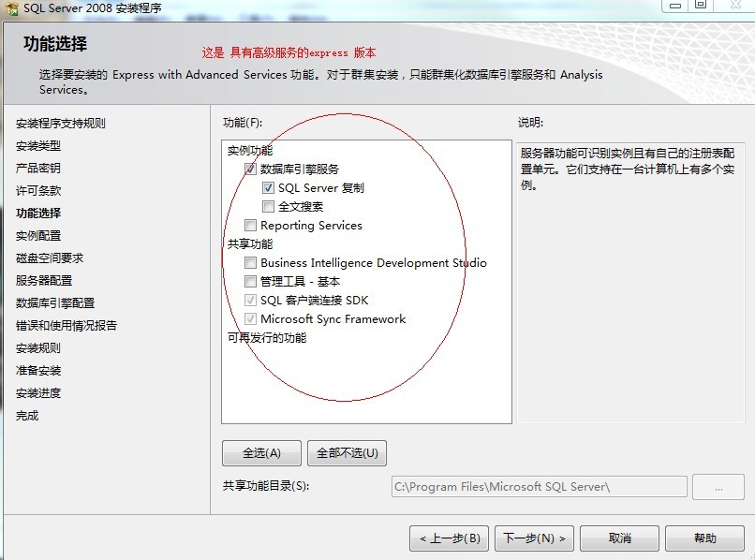Select 产品密钥 step in sidebar
This screenshot has height=560, width=755.
[x=38, y=168]
